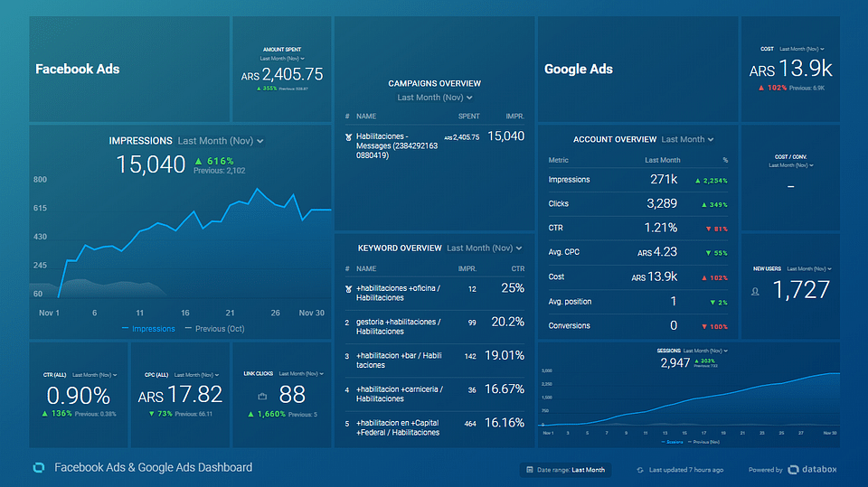Select the +habilitacion +carniceria keyword row
This screenshot has width=868, height=487.
click(x=435, y=394)
